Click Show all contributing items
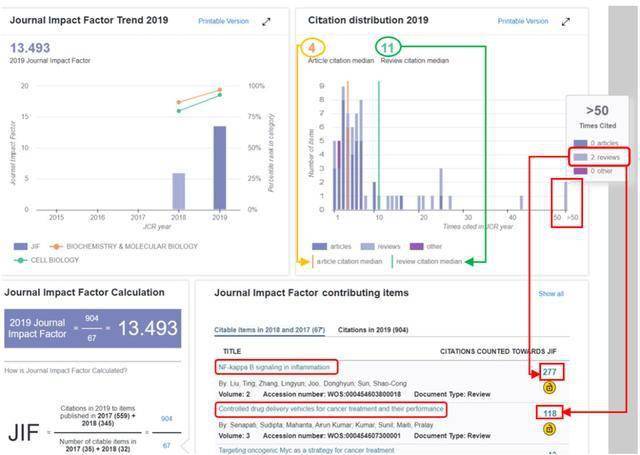This screenshot has width=640, height=455. (551, 294)
